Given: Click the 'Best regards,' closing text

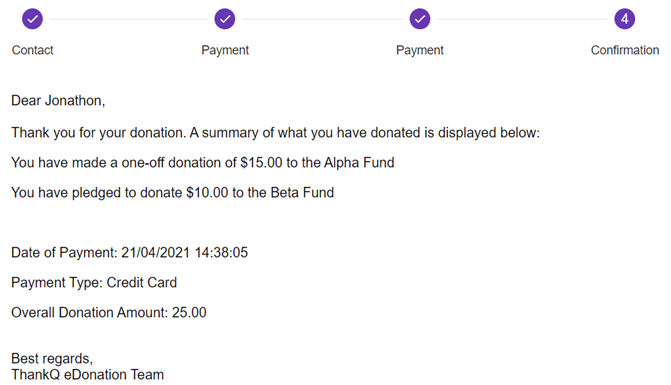Looking at the screenshot, I should [x=52, y=358].
